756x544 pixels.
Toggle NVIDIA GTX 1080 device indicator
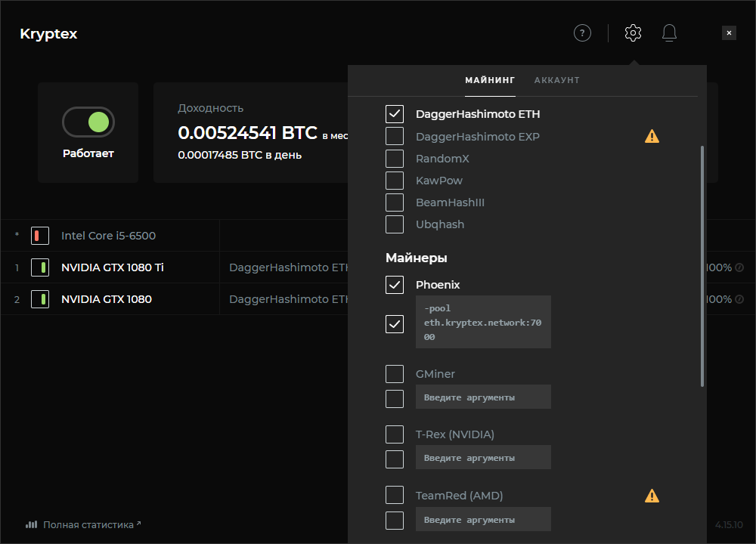[x=40, y=299]
